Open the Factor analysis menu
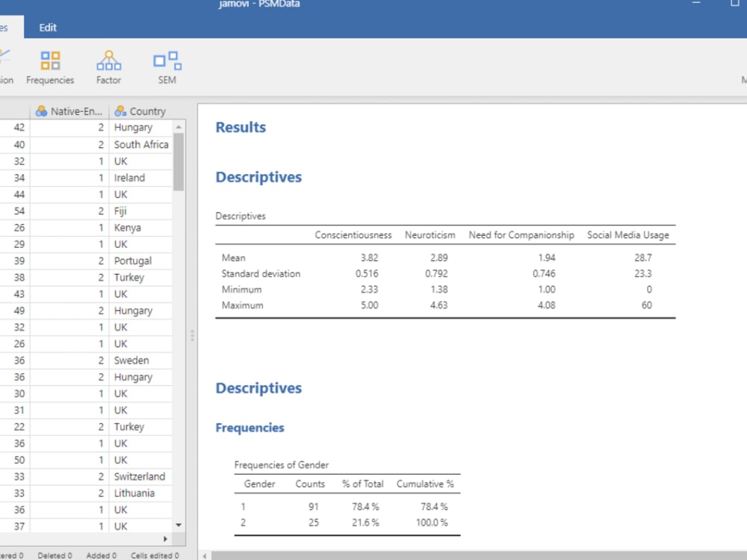Viewport: 747px width, 560px height. click(x=108, y=68)
